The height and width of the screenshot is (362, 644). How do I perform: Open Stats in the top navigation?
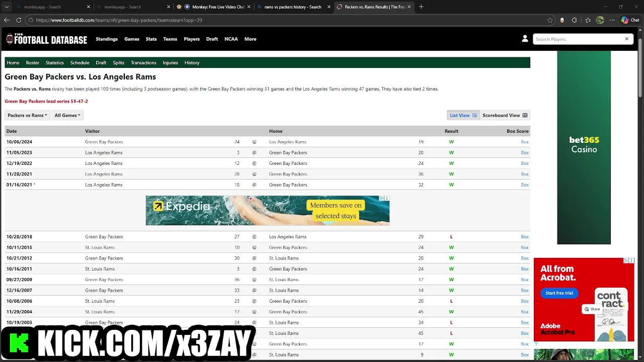[151, 39]
